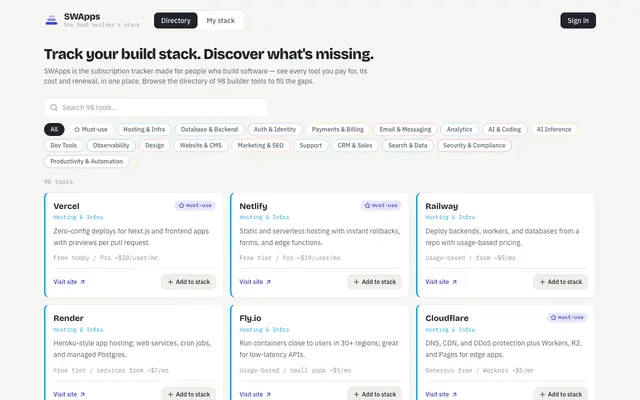
Task: Click must-use star badge on Vercel card
Action: (x=196, y=205)
